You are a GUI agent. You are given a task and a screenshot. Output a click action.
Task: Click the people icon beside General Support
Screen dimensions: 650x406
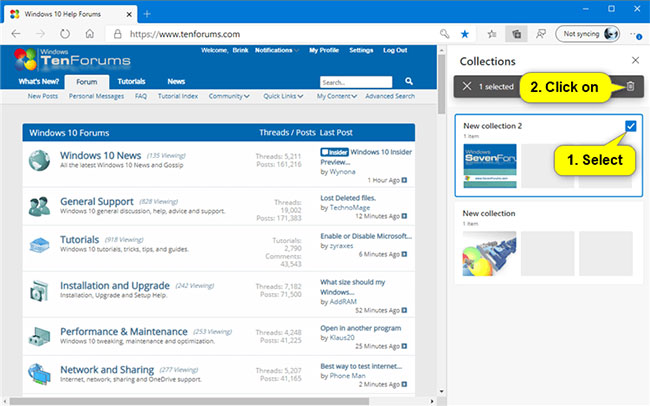click(39, 206)
